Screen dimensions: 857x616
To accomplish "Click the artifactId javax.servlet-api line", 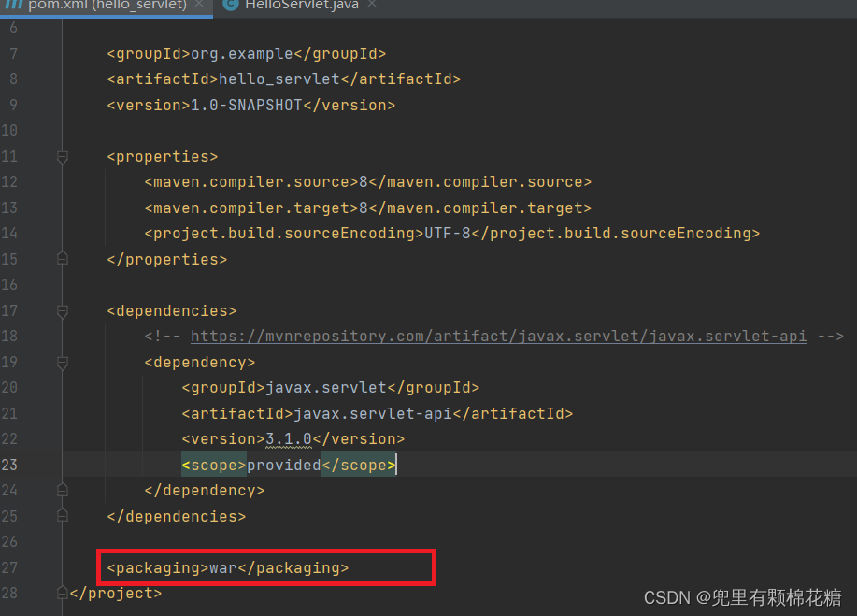I will [x=378, y=413].
